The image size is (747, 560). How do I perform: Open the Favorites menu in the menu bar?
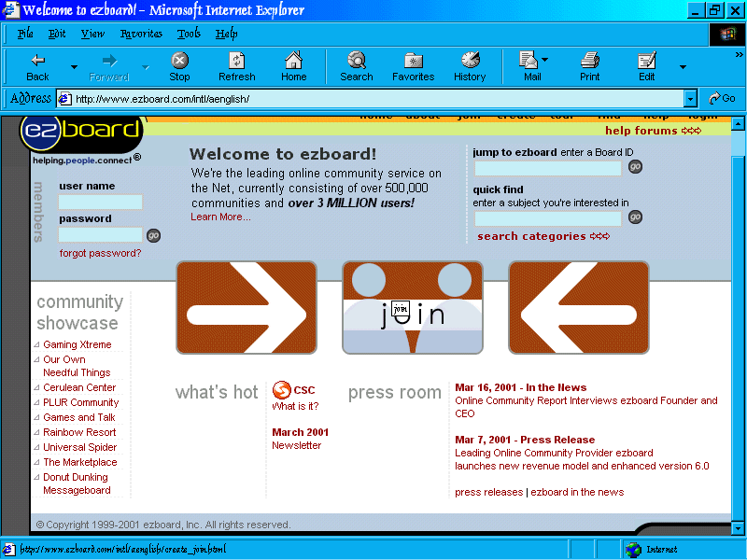coord(141,34)
